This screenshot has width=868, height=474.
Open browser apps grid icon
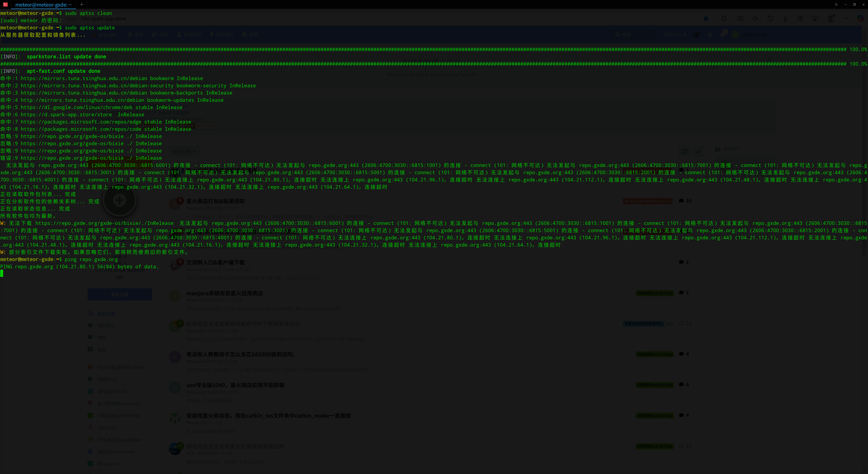pos(800,19)
